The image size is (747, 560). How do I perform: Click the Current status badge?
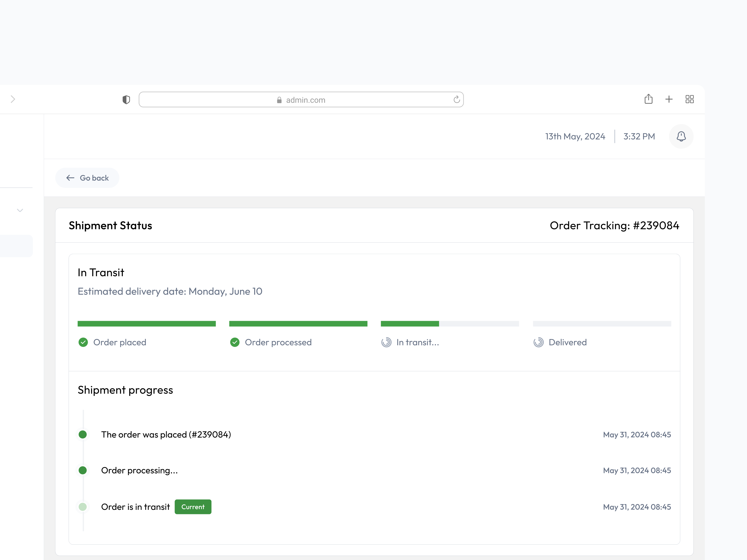193,507
